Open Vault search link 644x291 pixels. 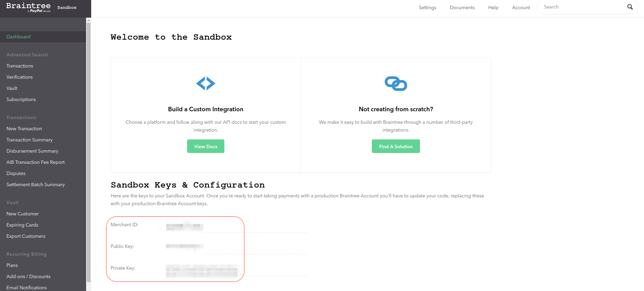click(x=12, y=88)
